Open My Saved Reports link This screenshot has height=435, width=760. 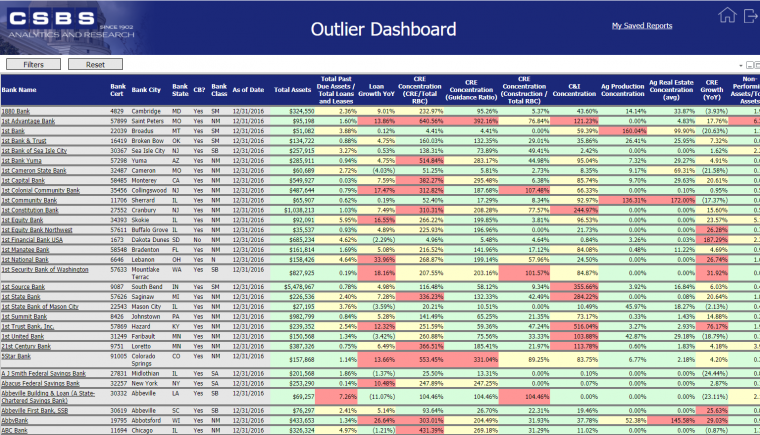coord(642,26)
